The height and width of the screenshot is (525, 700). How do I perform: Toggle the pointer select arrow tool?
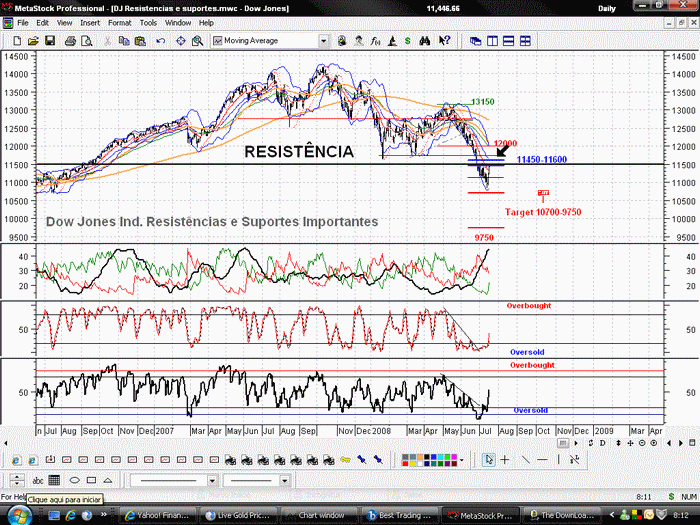click(489, 459)
